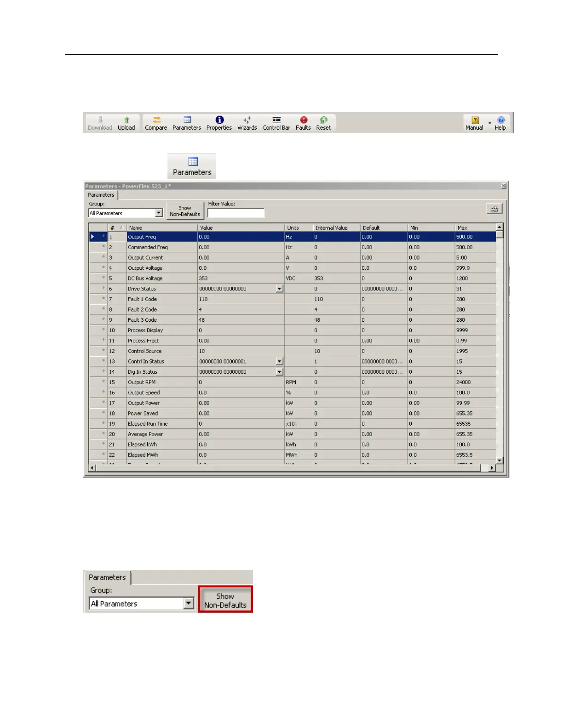
Task: Select the Elapsed Run Time parameter
Action: (x=148, y=424)
